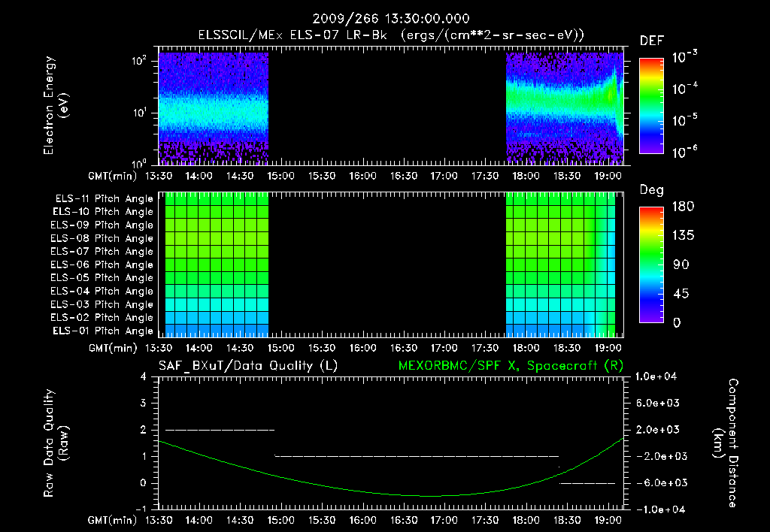Image resolution: width=770 pixels, height=532 pixels.
Task: Click the plot title date 2009/266 13:30:00.000
Action: coord(391,19)
